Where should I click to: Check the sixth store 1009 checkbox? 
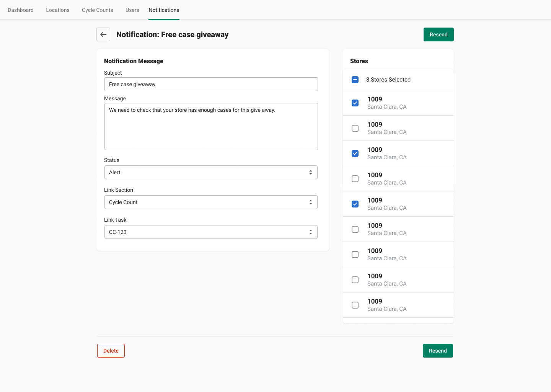(x=355, y=229)
